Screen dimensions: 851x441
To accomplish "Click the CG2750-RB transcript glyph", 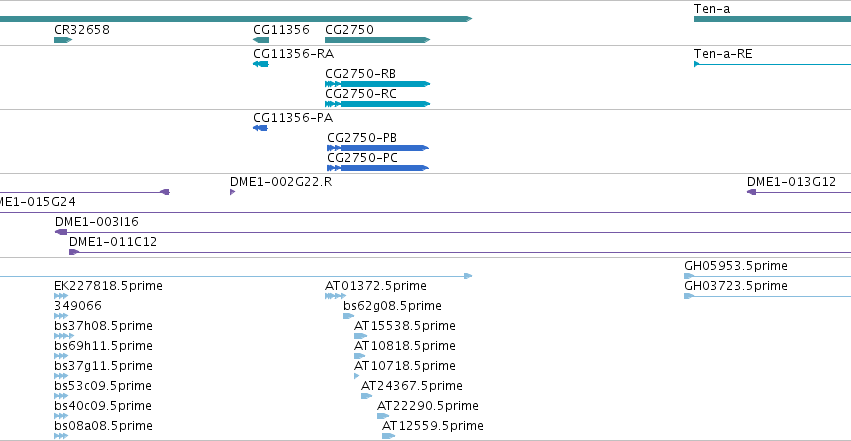I will coord(377,84).
